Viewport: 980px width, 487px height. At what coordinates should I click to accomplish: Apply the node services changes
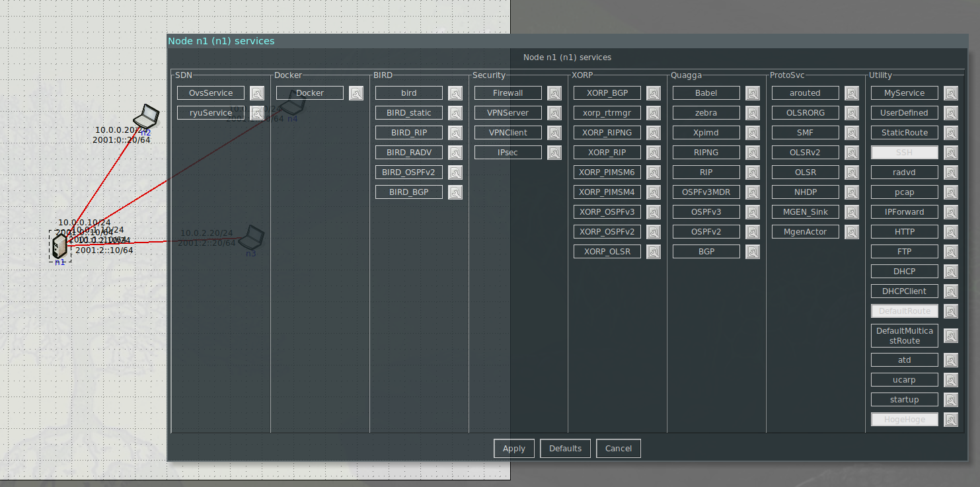514,449
